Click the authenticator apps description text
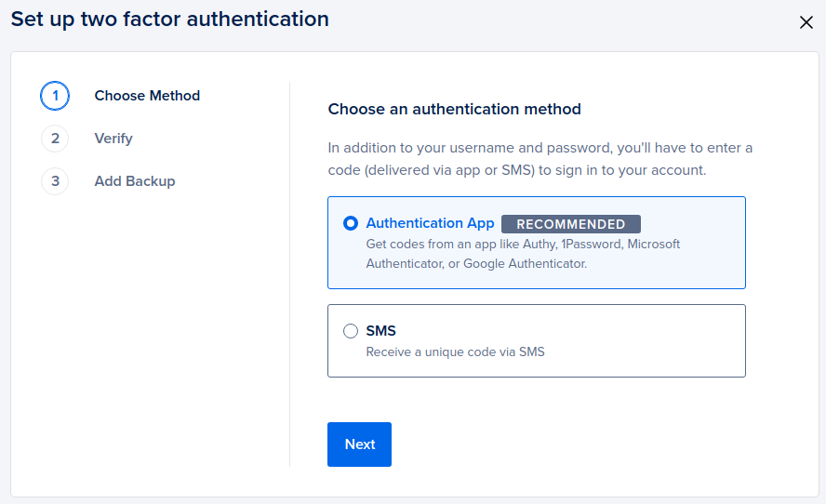Screen dimensions: 826x504 click(523, 254)
